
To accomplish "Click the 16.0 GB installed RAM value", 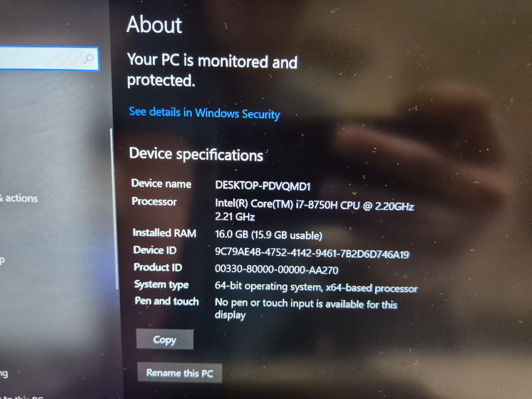I will click(x=268, y=235).
